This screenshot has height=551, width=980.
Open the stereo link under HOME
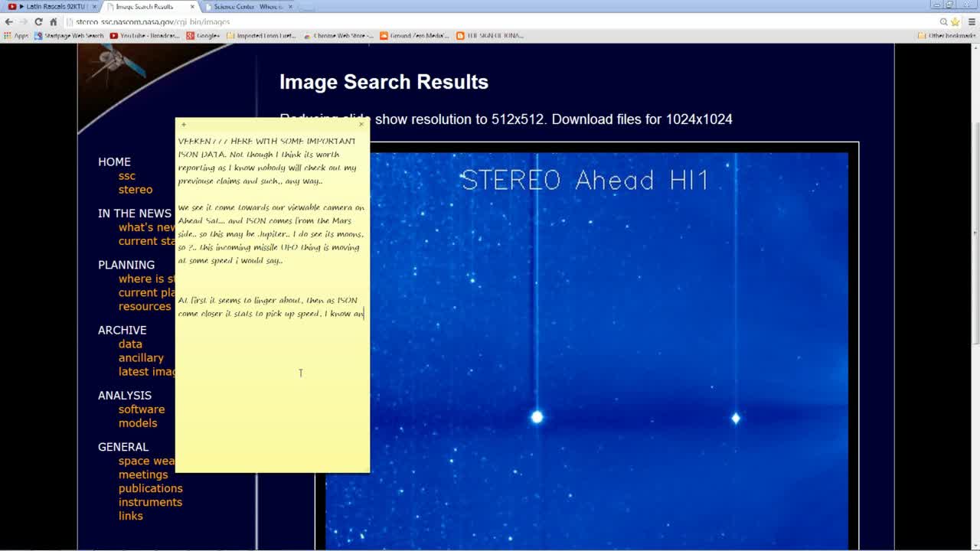pos(136,189)
